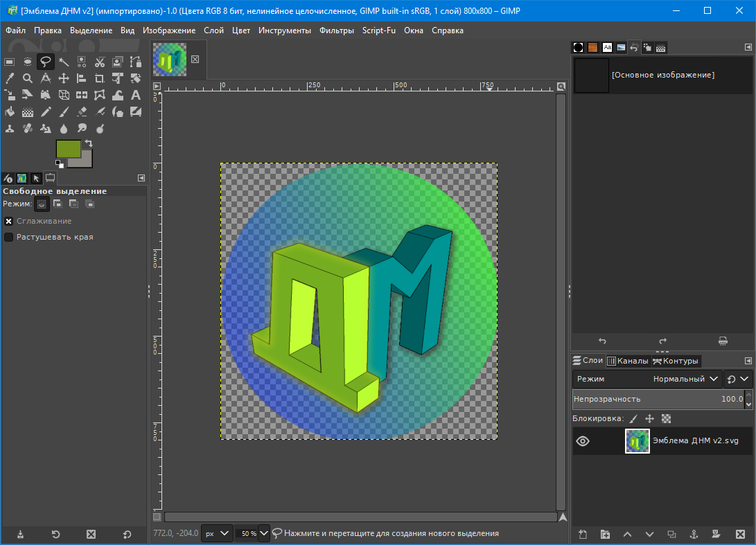Select the Fuzzy Select magic wand tool
The height and width of the screenshot is (545, 756).
(x=64, y=62)
